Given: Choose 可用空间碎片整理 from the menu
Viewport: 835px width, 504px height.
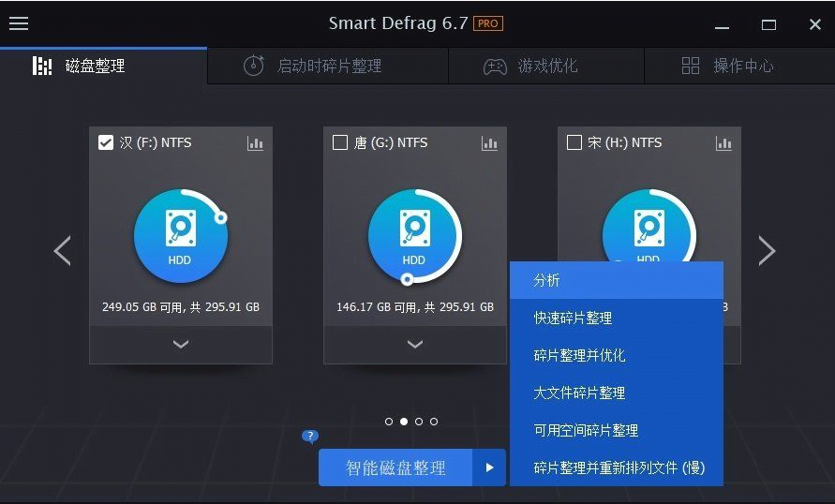Looking at the screenshot, I should pos(617,430).
